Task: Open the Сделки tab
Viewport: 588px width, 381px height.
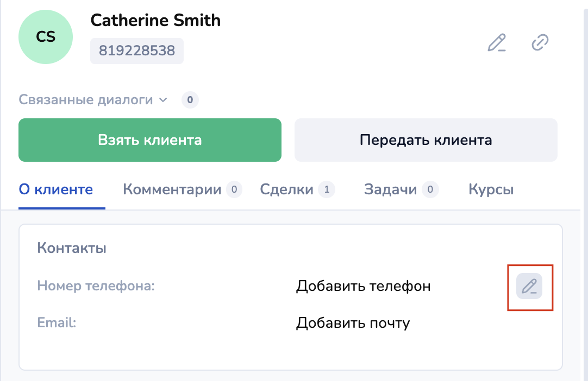Action: (x=287, y=189)
